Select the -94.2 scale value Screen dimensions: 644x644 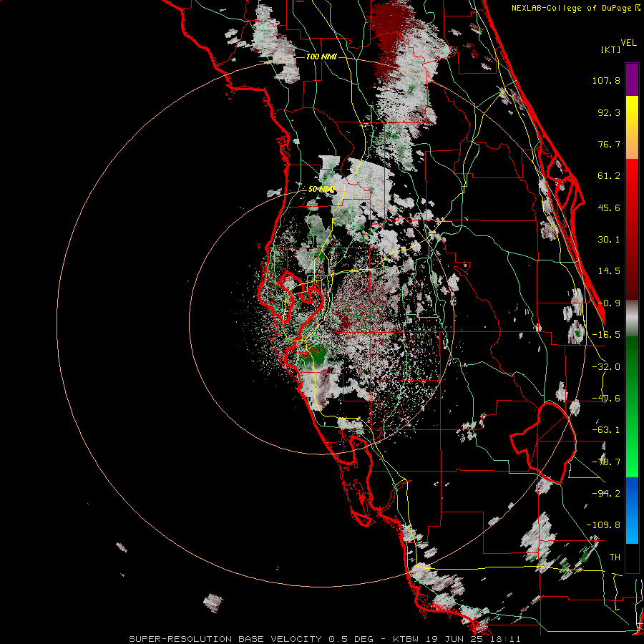(x=606, y=493)
